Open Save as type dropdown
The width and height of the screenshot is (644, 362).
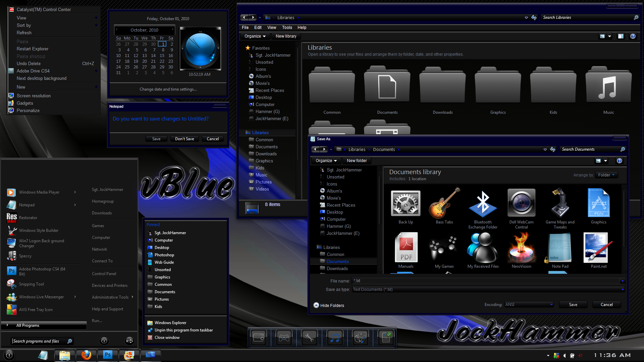point(488,289)
